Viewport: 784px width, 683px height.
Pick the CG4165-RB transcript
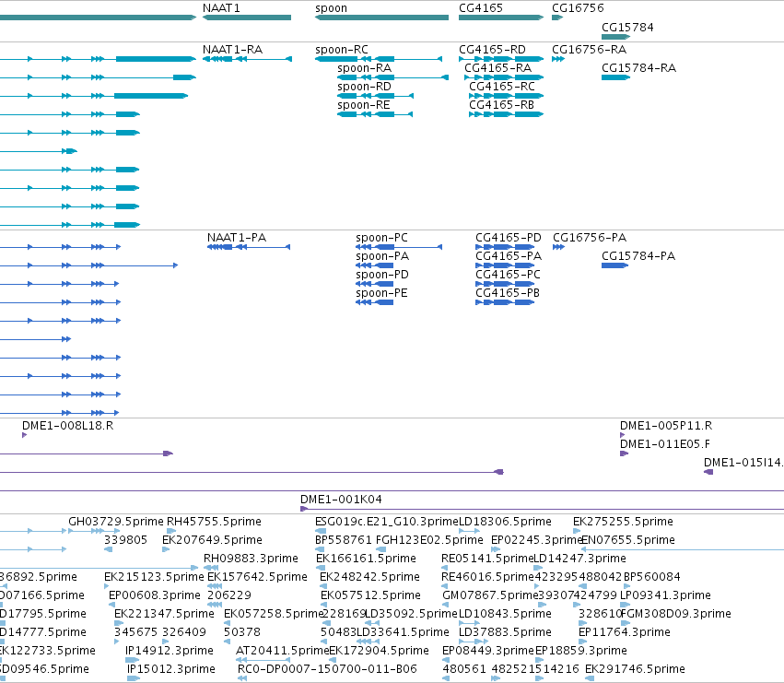(506, 114)
